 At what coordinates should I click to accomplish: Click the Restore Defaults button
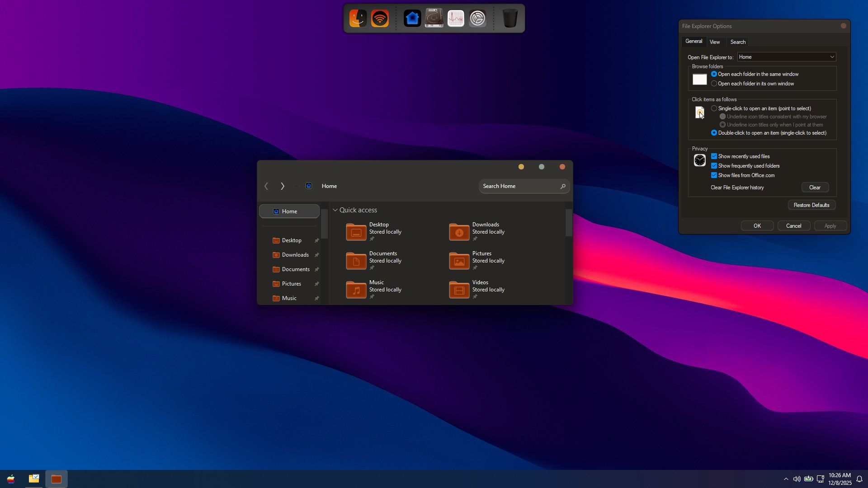[x=811, y=205]
